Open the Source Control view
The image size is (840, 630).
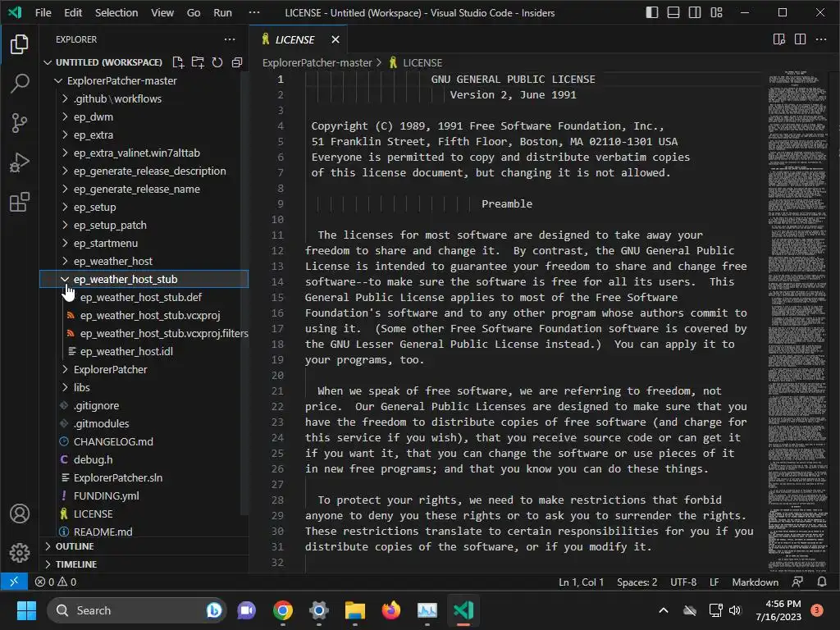point(20,123)
